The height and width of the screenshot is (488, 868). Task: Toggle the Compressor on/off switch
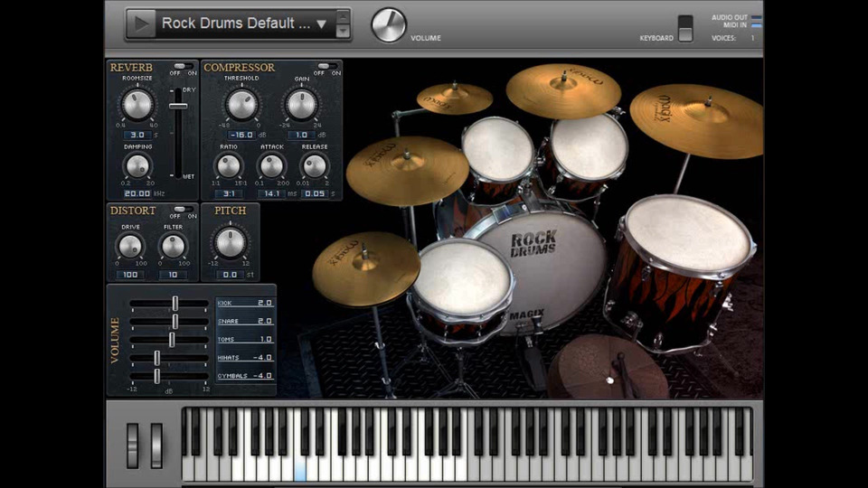pyautogui.click(x=327, y=66)
